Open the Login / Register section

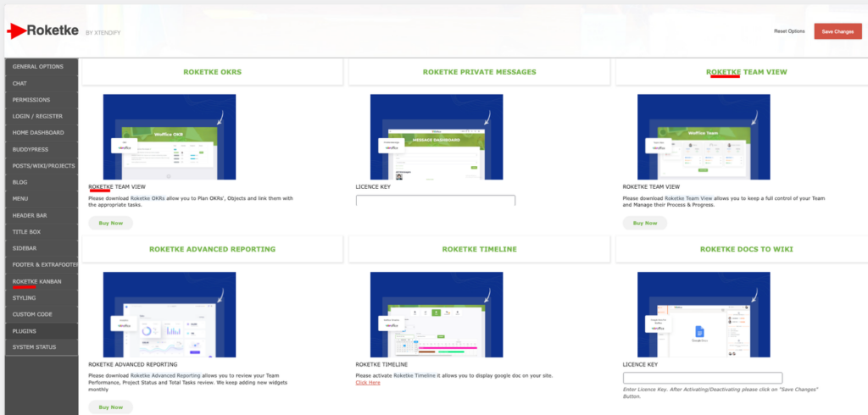click(37, 116)
